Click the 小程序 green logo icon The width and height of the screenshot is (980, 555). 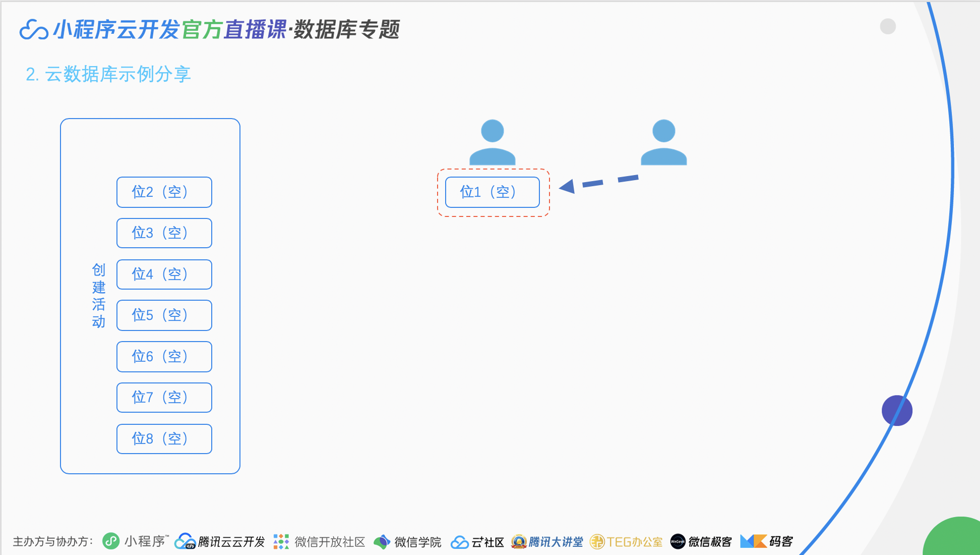coord(111,541)
